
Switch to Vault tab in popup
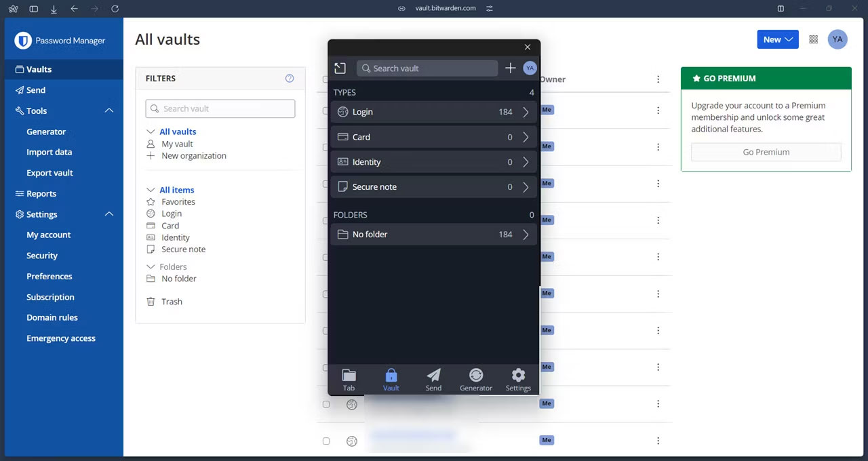pyautogui.click(x=391, y=380)
